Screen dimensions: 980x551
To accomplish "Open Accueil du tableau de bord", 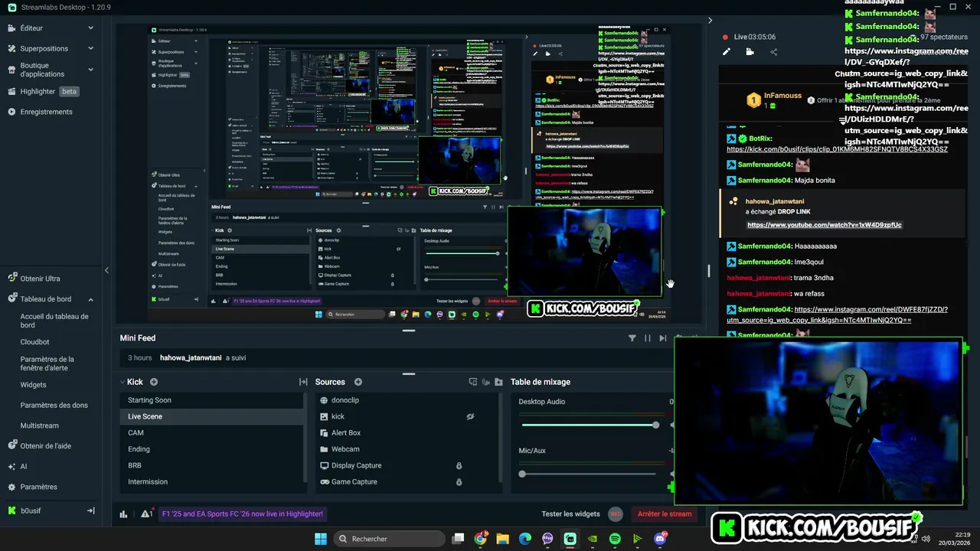I will click(54, 321).
